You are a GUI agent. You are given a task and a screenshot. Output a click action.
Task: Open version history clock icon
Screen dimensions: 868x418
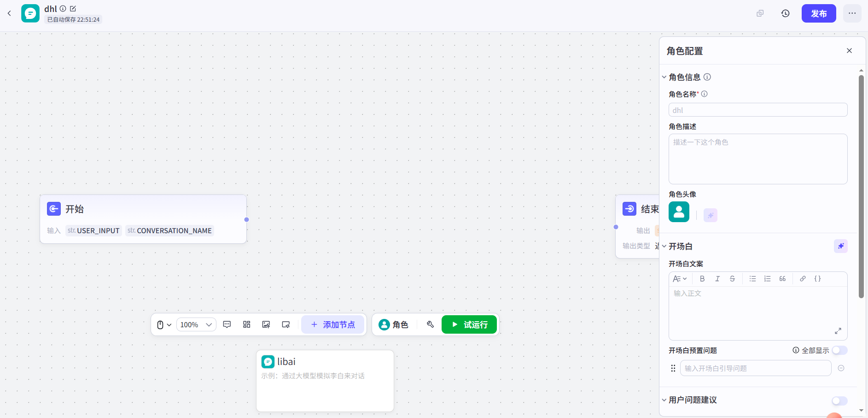click(786, 13)
